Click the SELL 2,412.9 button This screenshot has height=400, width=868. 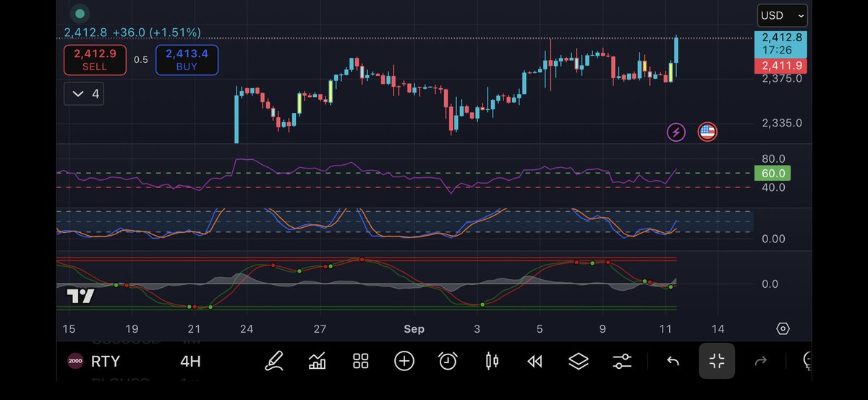(95, 59)
